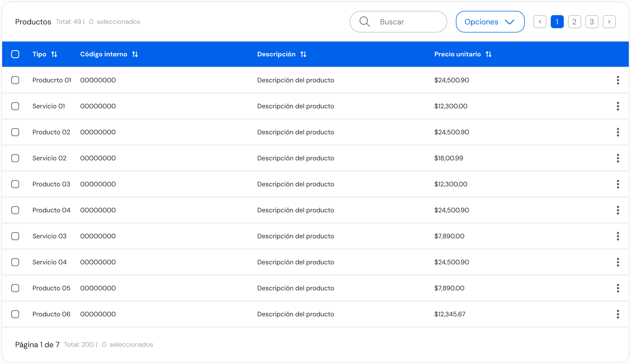
Task: Check the Servicio 04 row checkbox
Action: [15, 262]
